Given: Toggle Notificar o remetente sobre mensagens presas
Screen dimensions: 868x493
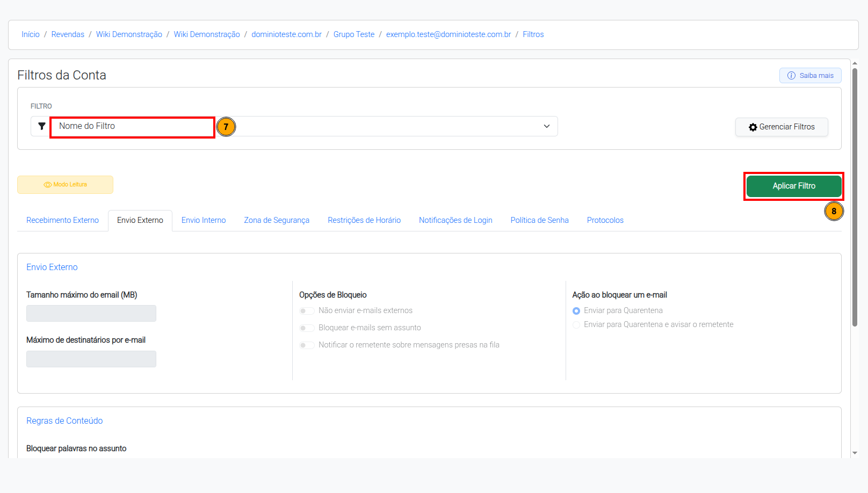Looking at the screenshot, I should coord(307,345).
